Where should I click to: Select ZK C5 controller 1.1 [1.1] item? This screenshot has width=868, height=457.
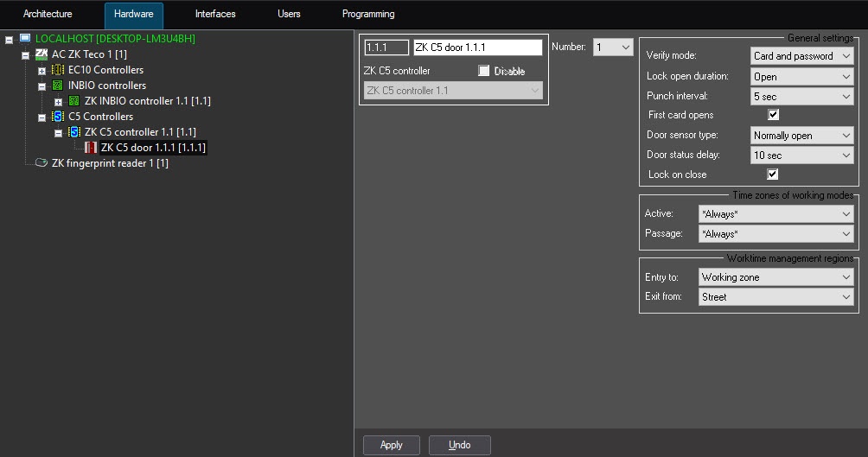click(140, 131)
